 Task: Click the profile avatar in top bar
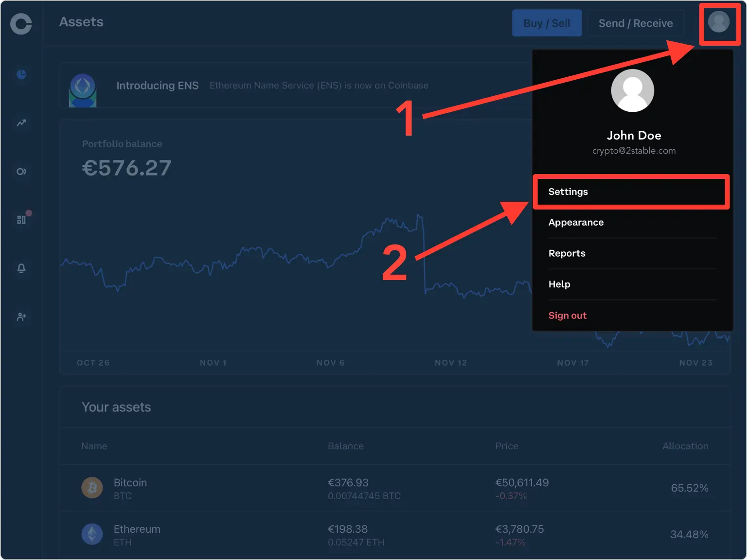(718, 22)
